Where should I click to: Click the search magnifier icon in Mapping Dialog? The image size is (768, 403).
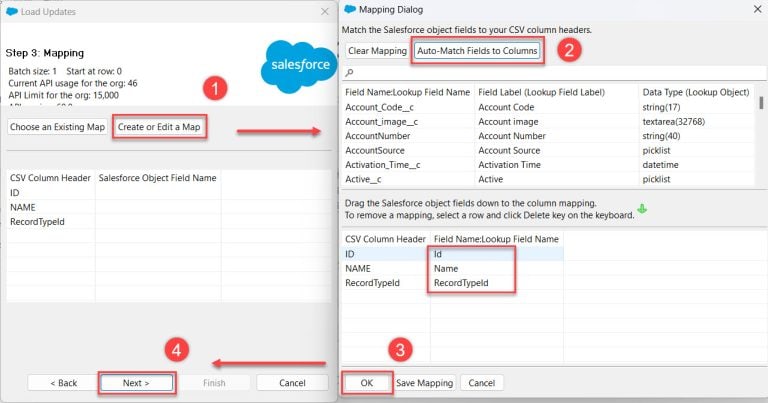pos(349,72)
